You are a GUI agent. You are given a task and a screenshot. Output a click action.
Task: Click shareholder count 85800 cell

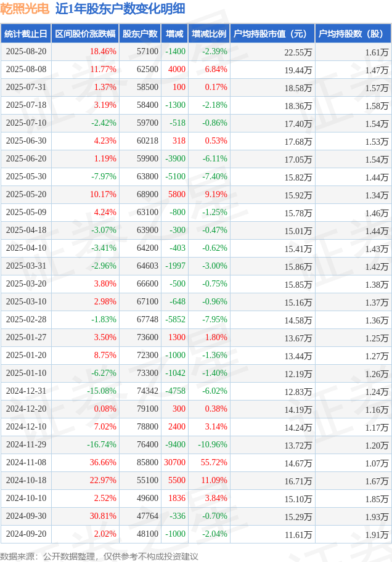click(147, 462)
